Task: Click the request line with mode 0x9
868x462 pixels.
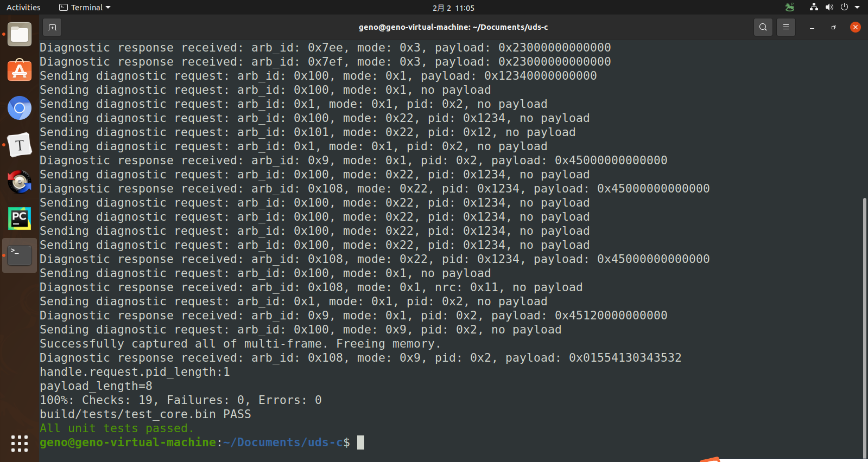Action: [300, 330]
